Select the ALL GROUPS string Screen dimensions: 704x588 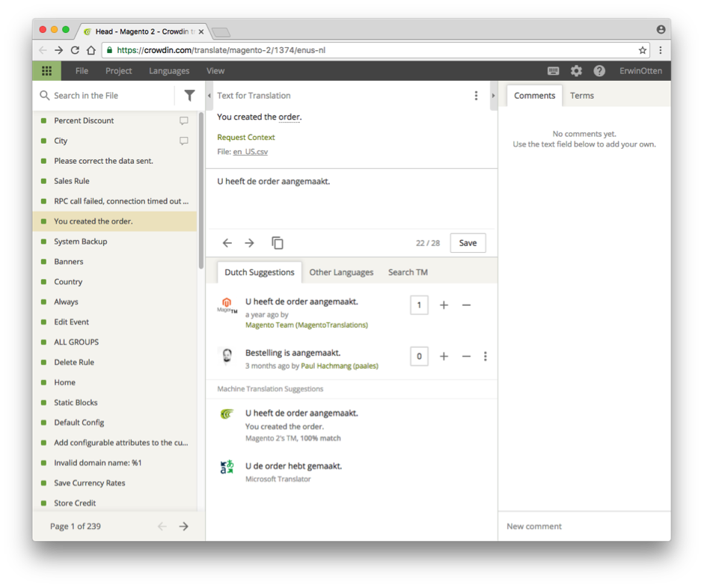(114, 342)
